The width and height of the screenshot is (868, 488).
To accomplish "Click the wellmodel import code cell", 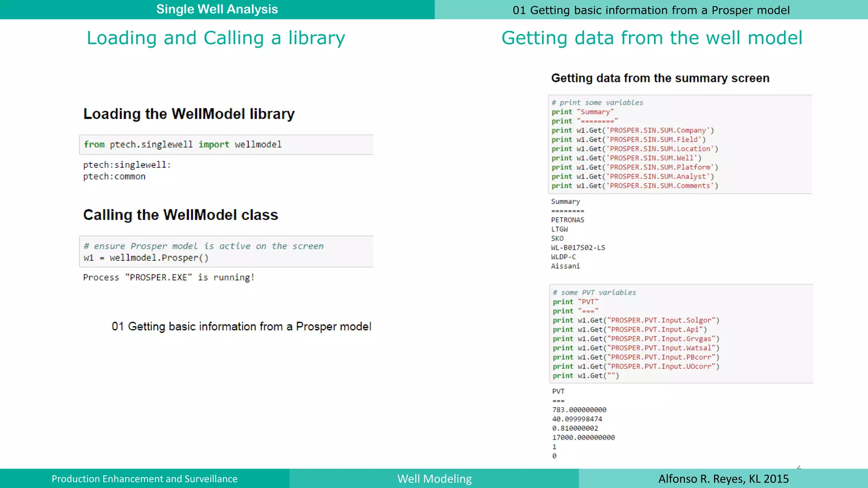I will point(226,144).
